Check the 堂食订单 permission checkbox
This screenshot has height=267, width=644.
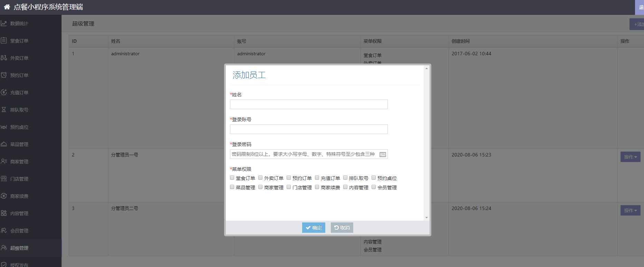click(x=232, y=178)
